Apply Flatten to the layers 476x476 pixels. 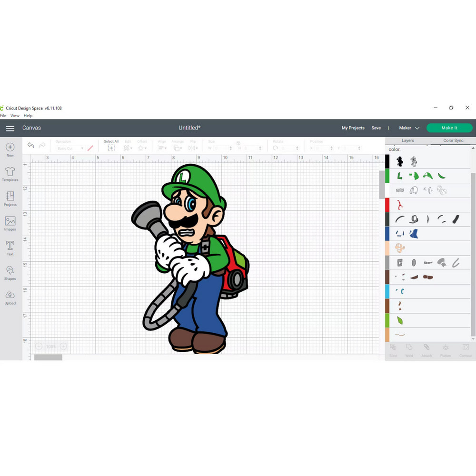click(446, 350)
